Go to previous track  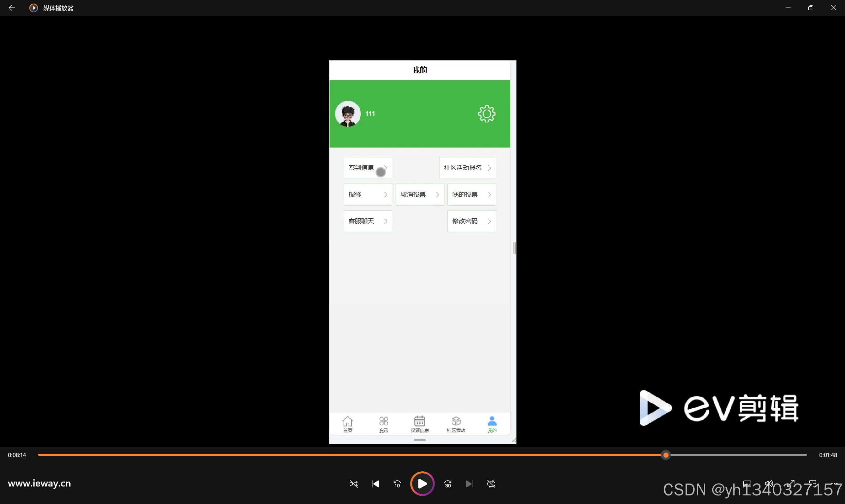pyautogui.click(x=375, y=484)
